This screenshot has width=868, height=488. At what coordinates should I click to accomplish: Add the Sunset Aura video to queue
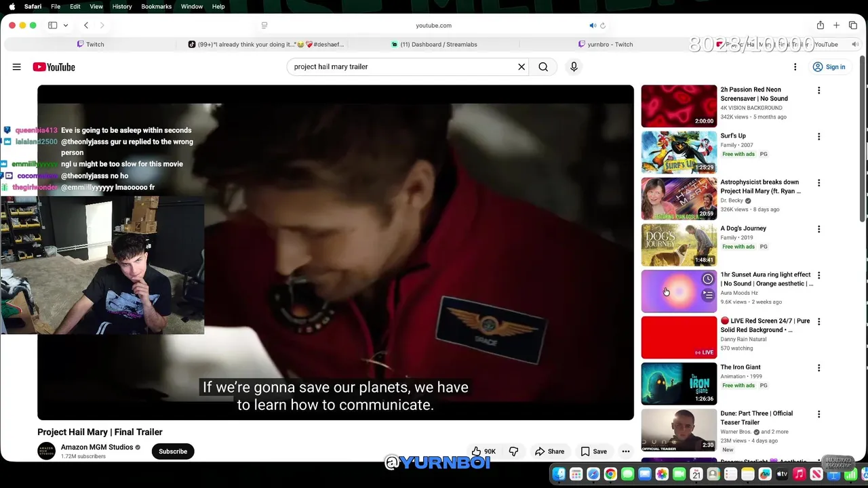(x=708, y=295)
